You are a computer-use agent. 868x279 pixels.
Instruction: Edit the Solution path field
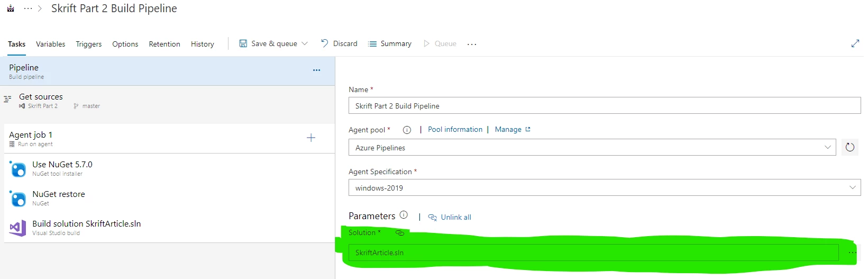pos(593,253)
